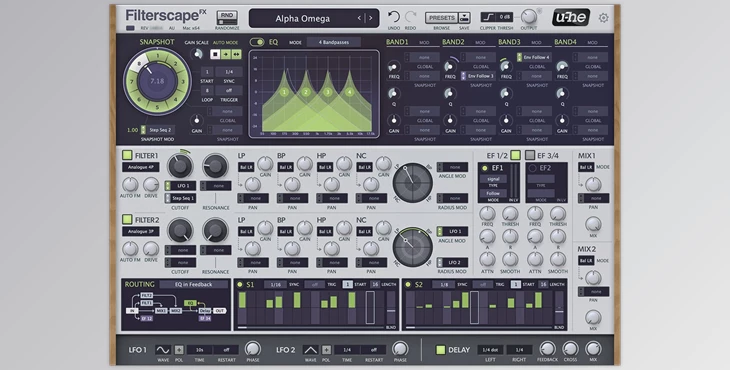Click the Delay block in routing diagram
This screenshot has width=730, height=370.
205,310
